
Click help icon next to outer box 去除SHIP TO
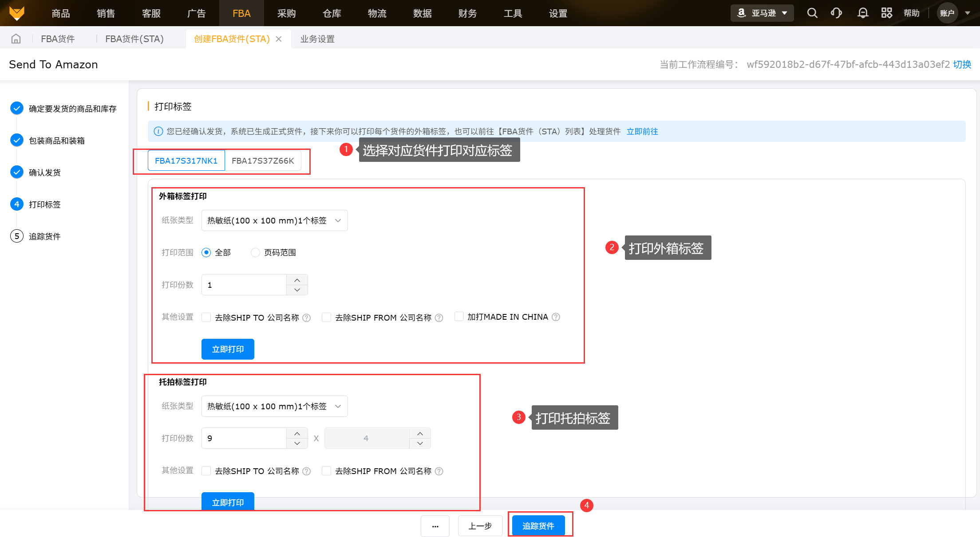307,318
